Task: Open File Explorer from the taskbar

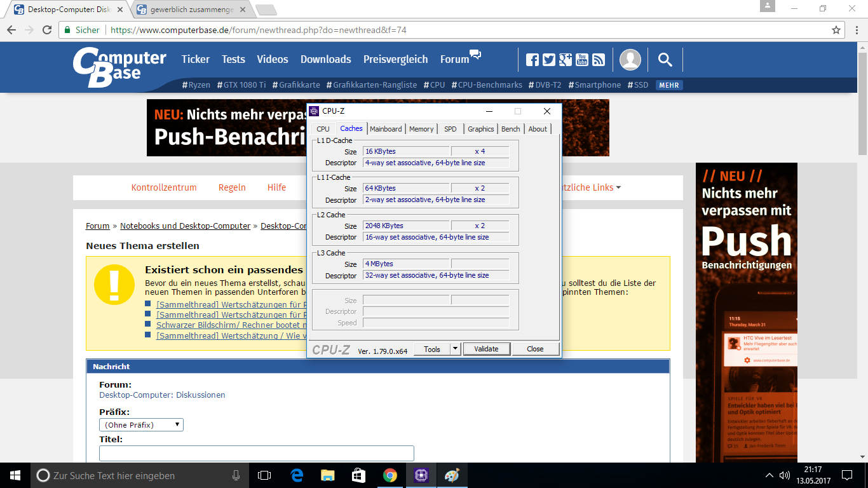Action: click(x=327, y=475)
